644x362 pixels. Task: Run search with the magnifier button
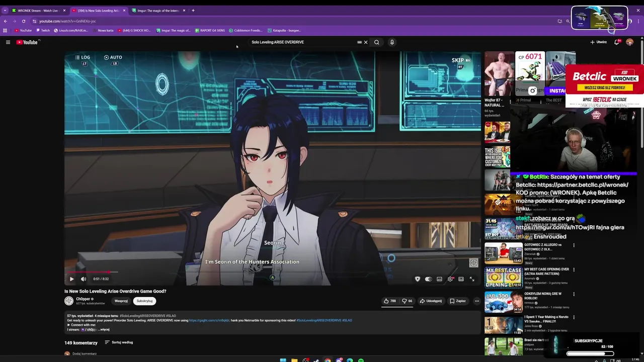point(376,42)
